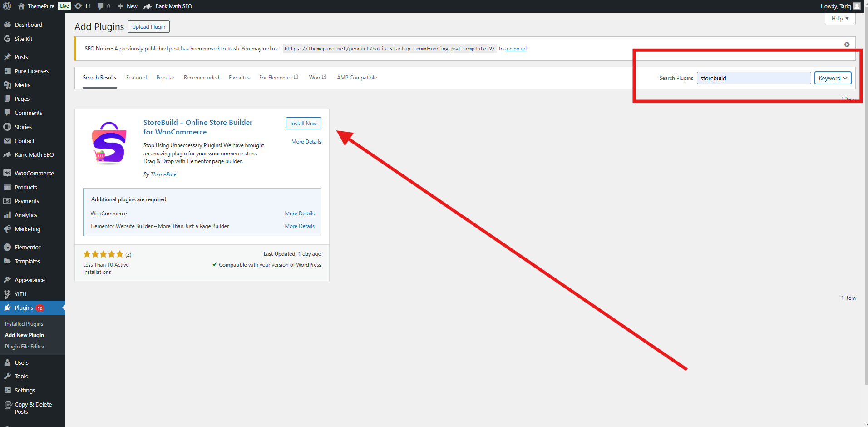Open Add New Plugin submenu item
The width and height of the screenshot is (868, 427).
[25, 335]
